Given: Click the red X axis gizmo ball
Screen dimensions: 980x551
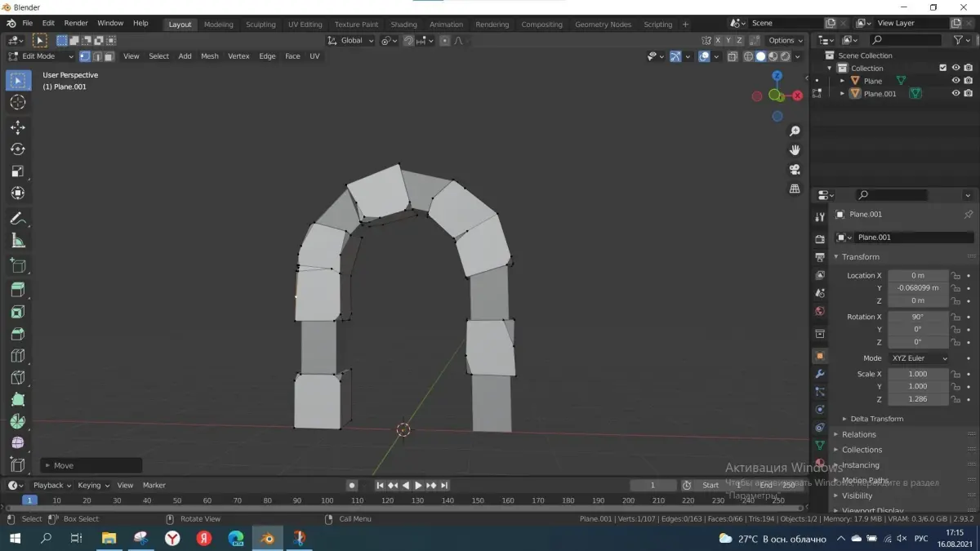Looking at the screenshot, I should (x=798, y=96).
